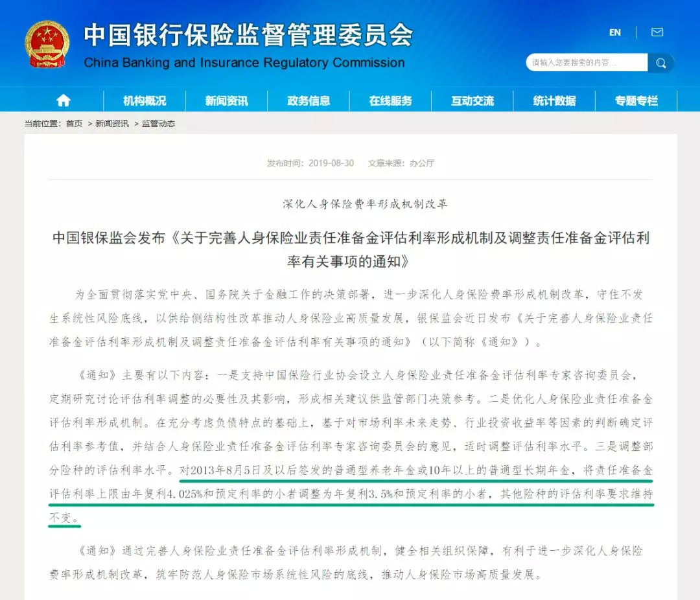Open the 专题专栏 menu
The width and height of the screenshot is (700, 600).
coord(636,101)
